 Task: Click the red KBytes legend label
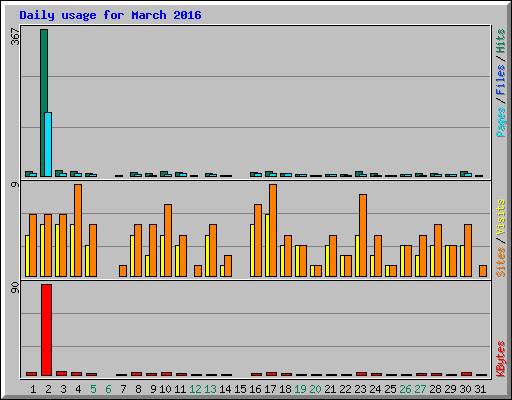500,359
